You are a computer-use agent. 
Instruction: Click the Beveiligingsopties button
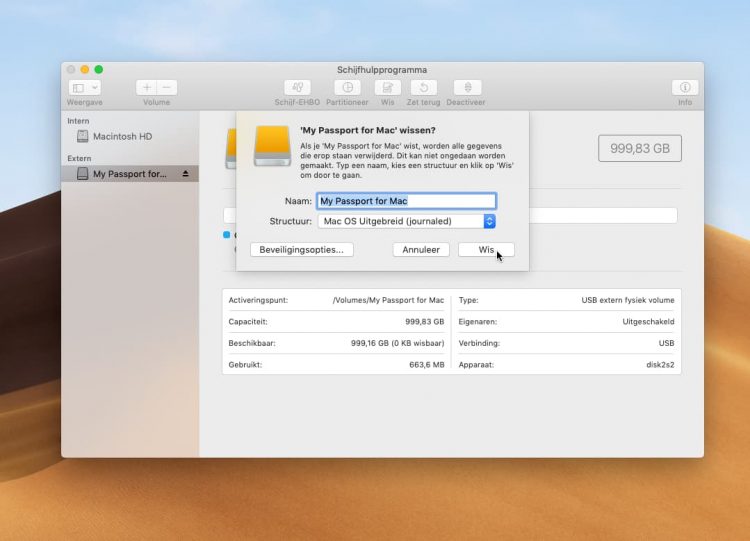[x=301, y=250]
